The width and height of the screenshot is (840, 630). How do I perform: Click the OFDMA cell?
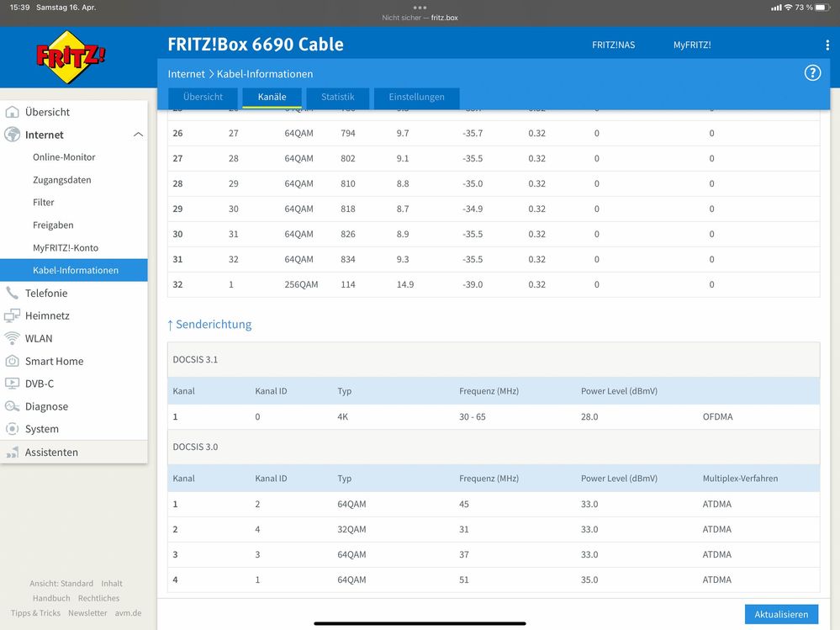tap(717, 417)
